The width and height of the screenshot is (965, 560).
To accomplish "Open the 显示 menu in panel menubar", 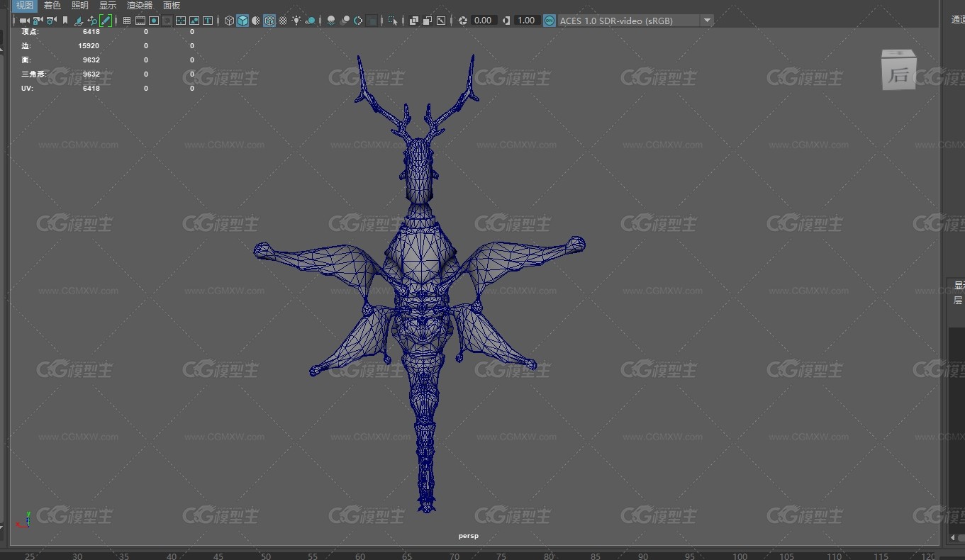I will (108, 6).
